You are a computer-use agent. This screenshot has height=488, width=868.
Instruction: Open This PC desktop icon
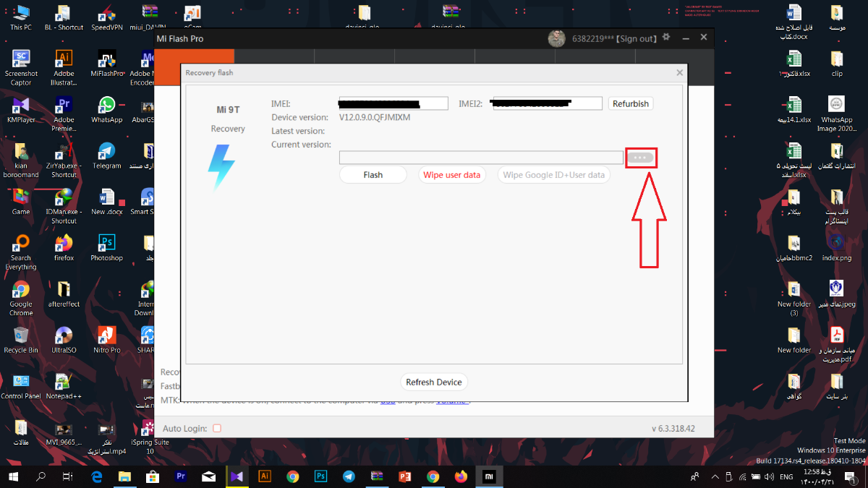pyautogui.click(x=21, y=17)
